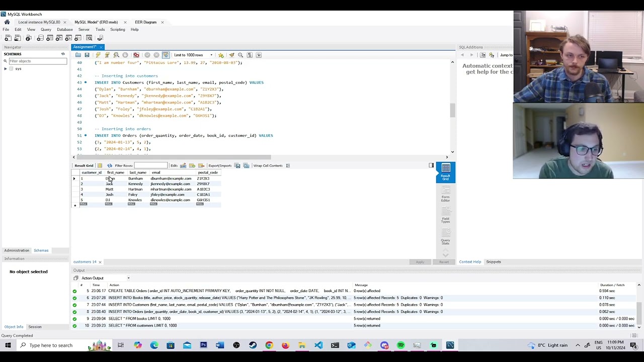Viewport: 644px width, 362px height.
Task: Click the add to favorites star icon
Action: point(221,55)
